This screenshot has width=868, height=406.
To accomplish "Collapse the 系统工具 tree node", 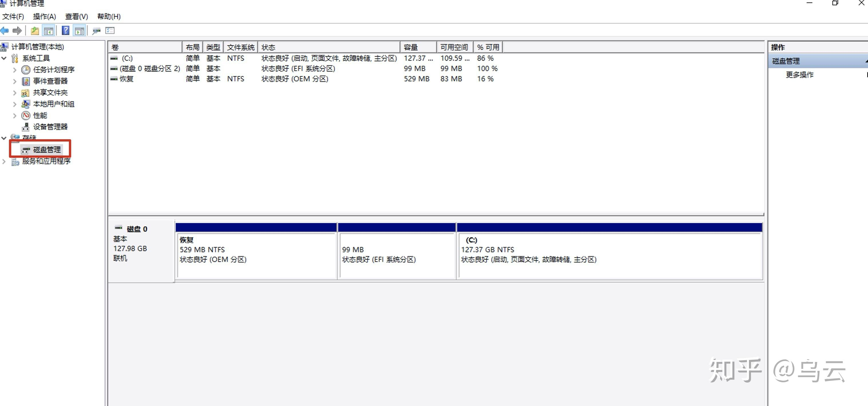I will coord(4,58).
